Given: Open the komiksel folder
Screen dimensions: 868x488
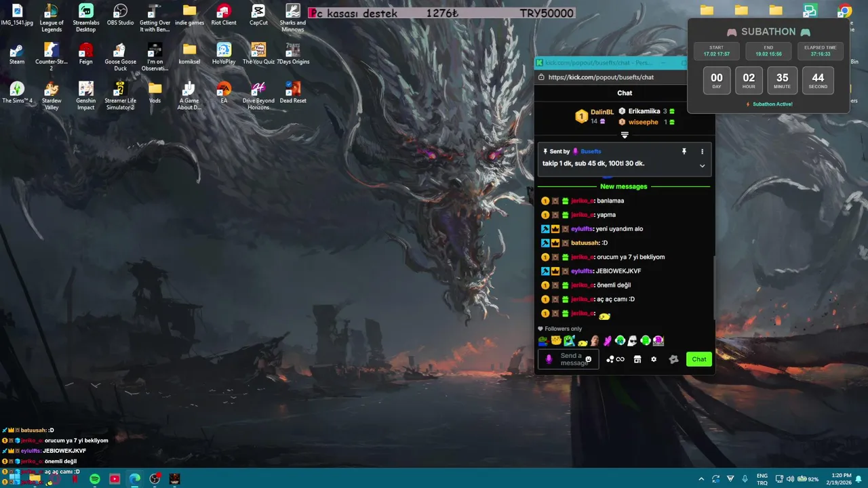Looking at the screenshot, I should click(189, 54).
